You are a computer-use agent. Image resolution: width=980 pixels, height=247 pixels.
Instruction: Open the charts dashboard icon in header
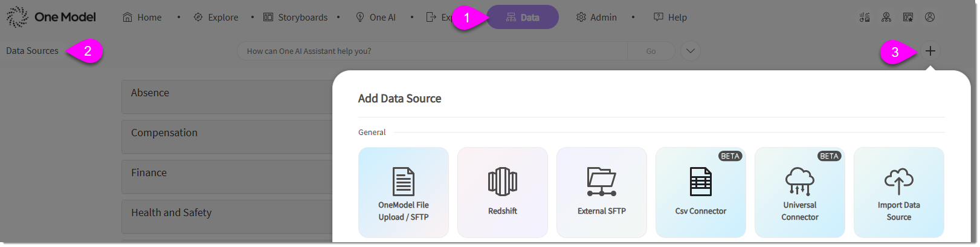click(865, 18)
